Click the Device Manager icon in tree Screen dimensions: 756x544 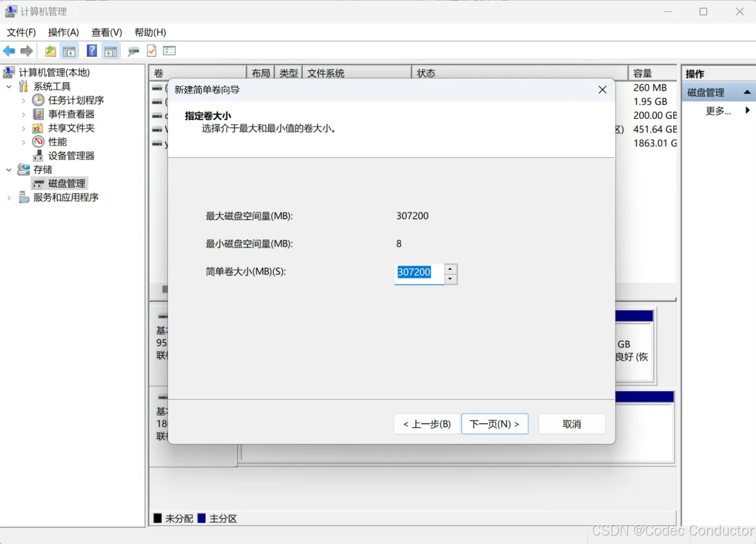click(38, 156)
